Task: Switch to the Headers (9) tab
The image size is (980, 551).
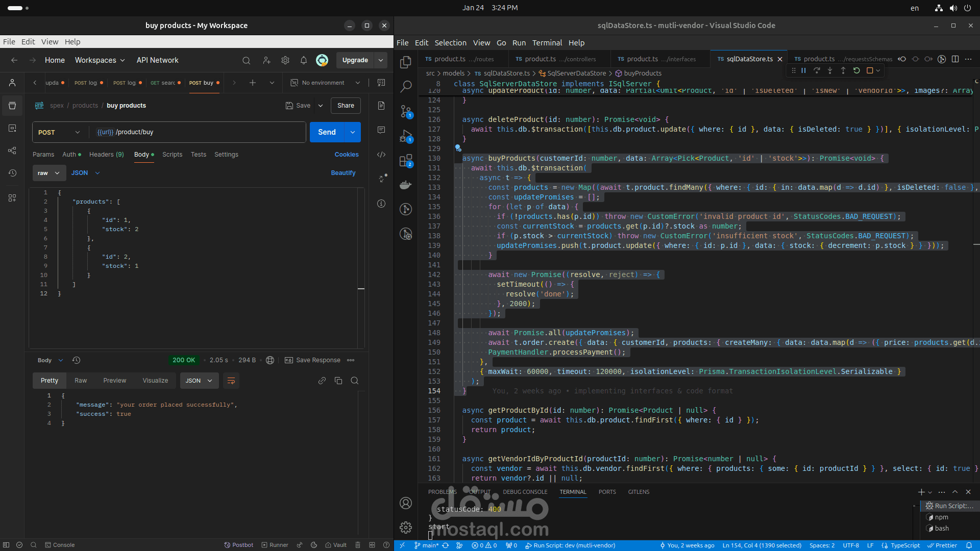Action: point(106,155)
